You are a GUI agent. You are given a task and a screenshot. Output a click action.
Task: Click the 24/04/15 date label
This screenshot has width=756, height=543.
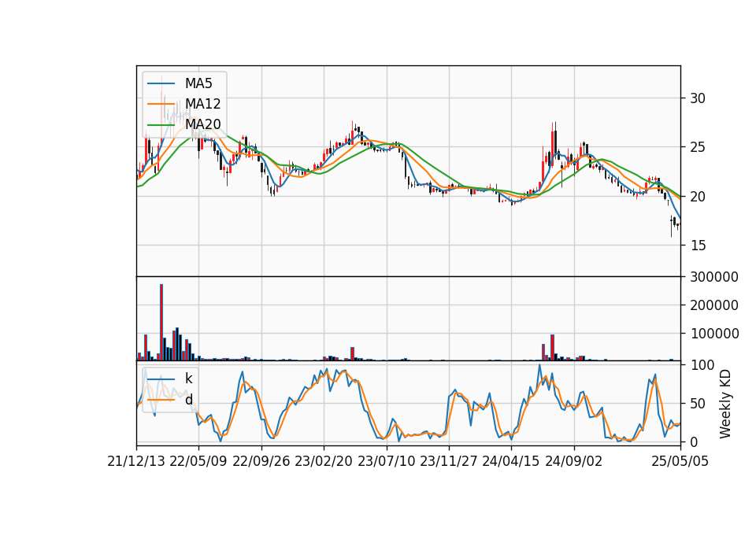(x=511, y=461)
